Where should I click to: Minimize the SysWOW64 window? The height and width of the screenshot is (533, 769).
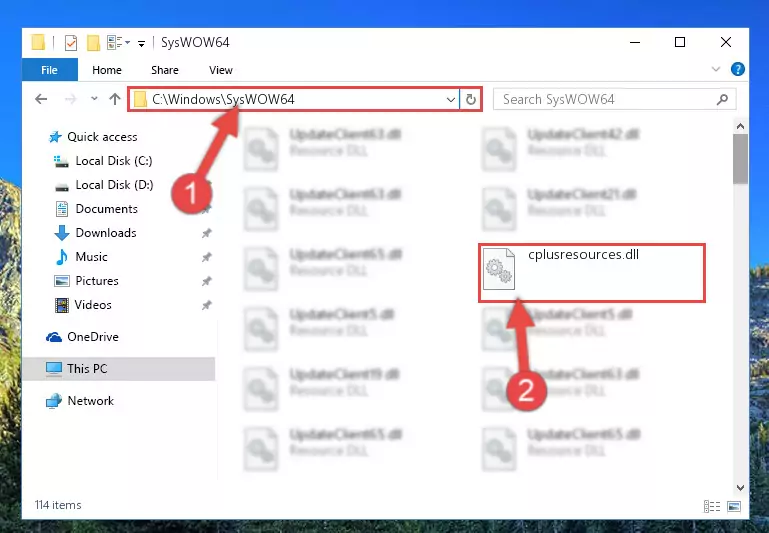(x=635, y=43)
